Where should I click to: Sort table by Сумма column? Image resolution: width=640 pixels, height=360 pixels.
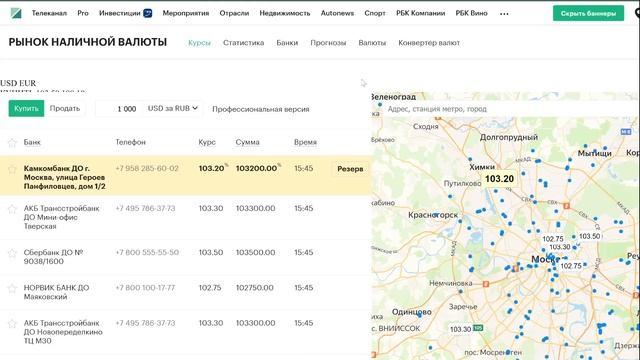coord(247,142)
